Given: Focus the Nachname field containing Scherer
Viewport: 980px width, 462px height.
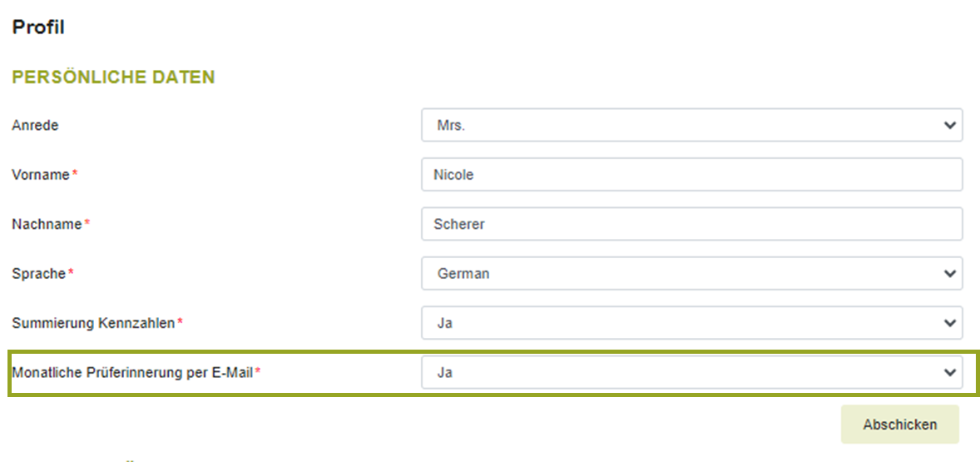Looking at the screenshot, I should pos(690,224).
